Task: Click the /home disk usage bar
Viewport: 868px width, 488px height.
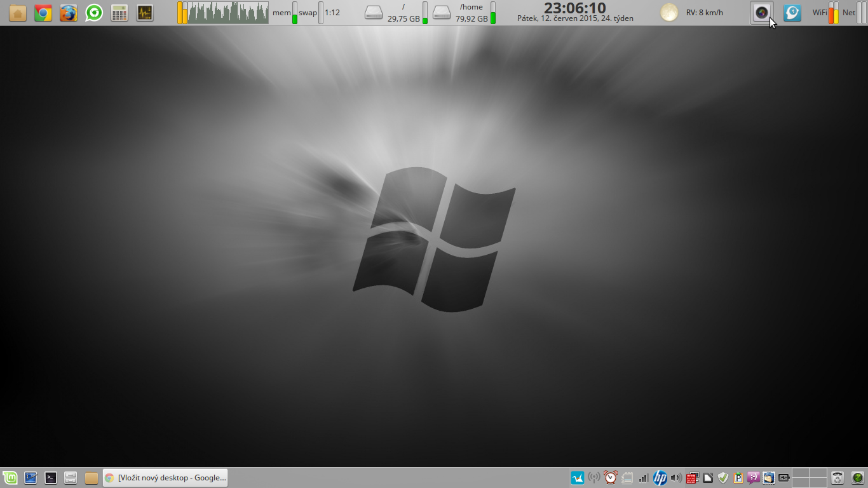Action: (493, 13)
